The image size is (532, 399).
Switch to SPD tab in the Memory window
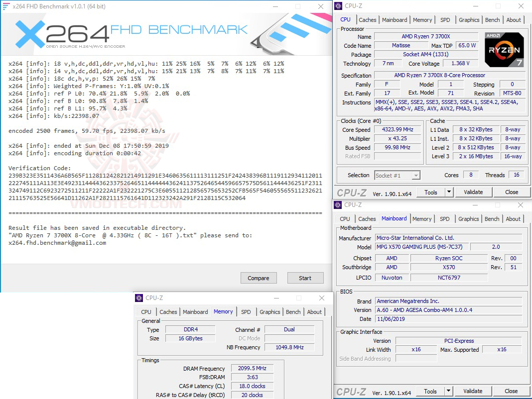click(x=246, y=312)
